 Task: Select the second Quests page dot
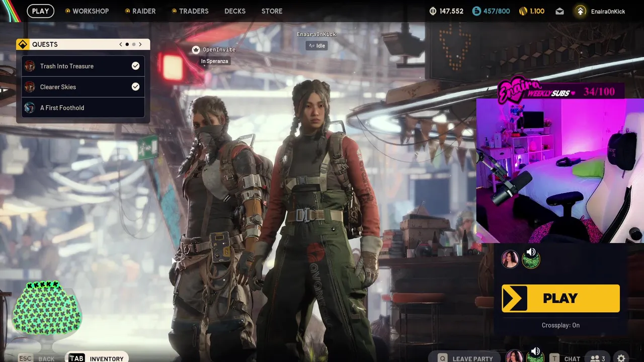click(134, 44)
